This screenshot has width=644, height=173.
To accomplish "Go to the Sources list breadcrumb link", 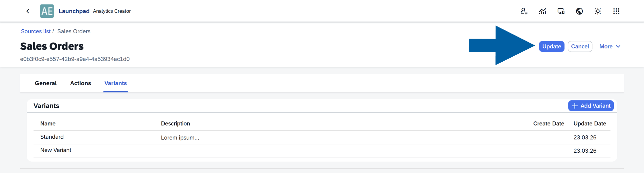I will point(36,31).
